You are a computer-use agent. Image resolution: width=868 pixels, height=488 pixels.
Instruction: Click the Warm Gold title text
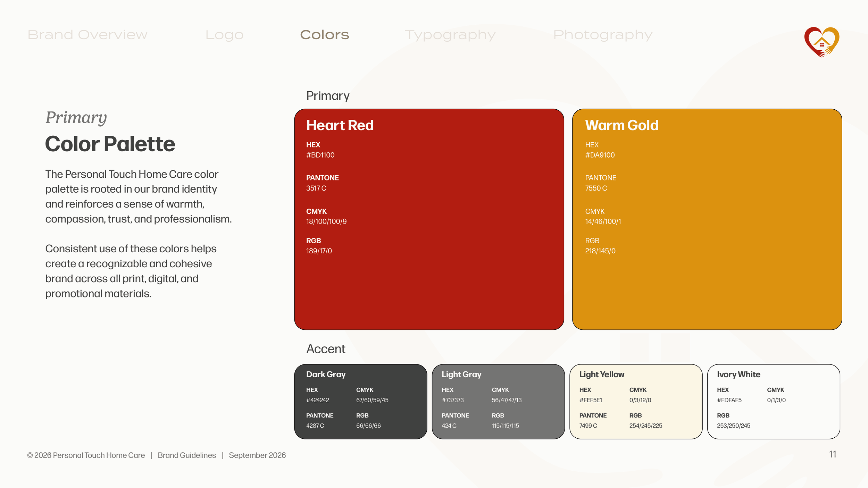coord(622,125)
